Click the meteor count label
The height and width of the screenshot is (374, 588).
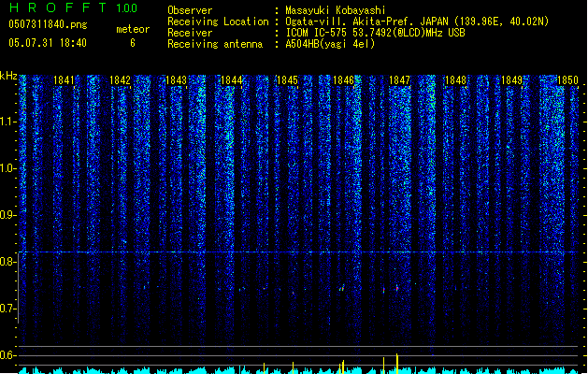[x=133, y=29]
